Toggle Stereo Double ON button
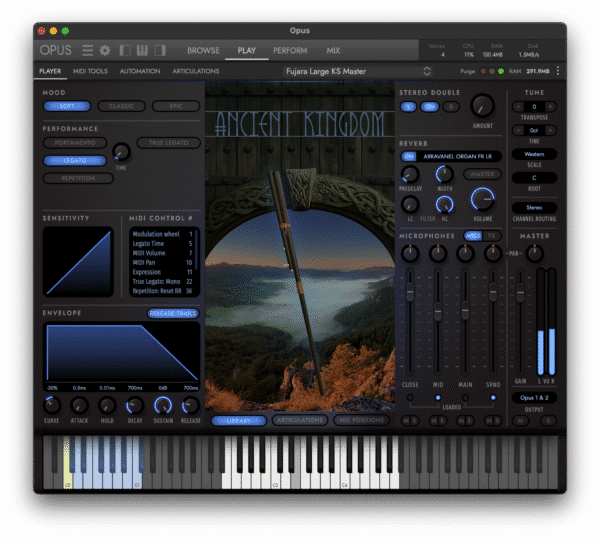600x538 pixels. [x=429, y=107]
